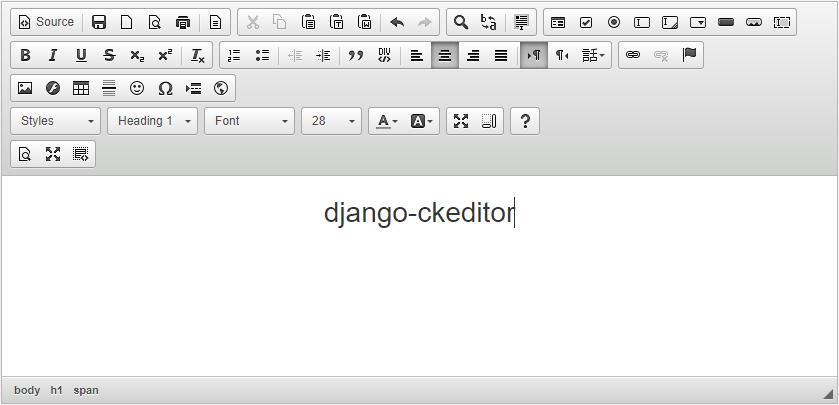The width and height of the screenshot is (839, 405).
Task: Insert a Radio Button form field
Action: pyautogui.click(x=614, y=22)
